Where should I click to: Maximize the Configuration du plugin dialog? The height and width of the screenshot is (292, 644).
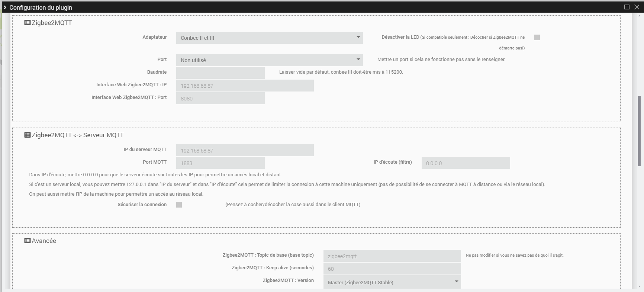pyautogui.click(x=627, y=7)
